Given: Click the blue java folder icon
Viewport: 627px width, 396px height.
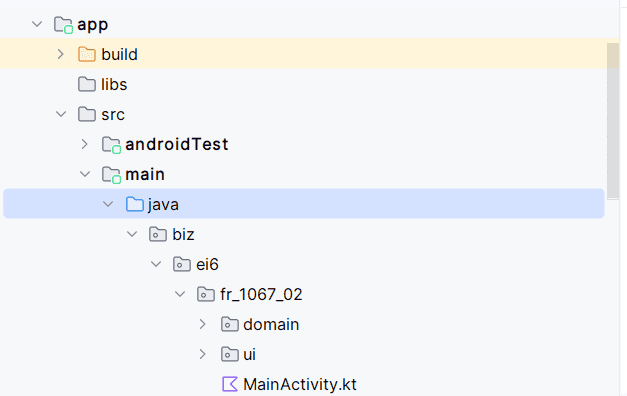Looking at the screenshot, I should click(x=135, y=204).
